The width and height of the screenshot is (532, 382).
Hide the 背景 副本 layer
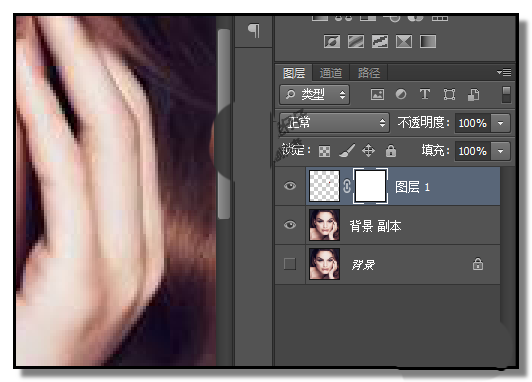click(x=290, y=225)
